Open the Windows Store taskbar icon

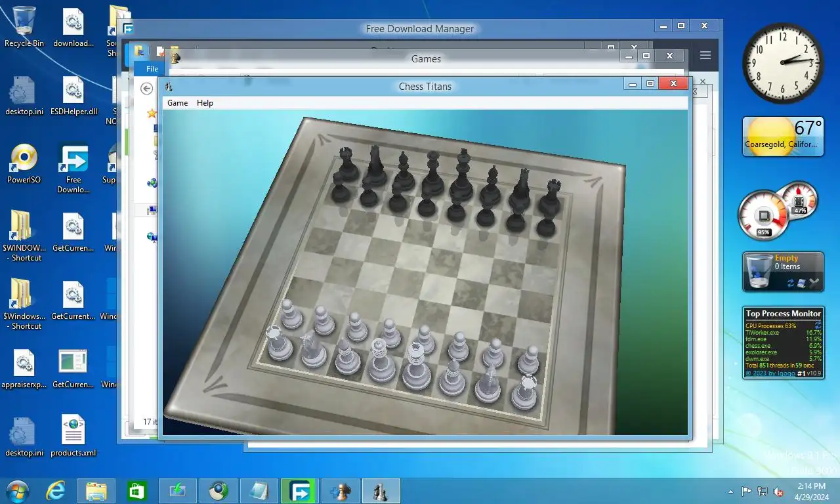tap(136, 492)
